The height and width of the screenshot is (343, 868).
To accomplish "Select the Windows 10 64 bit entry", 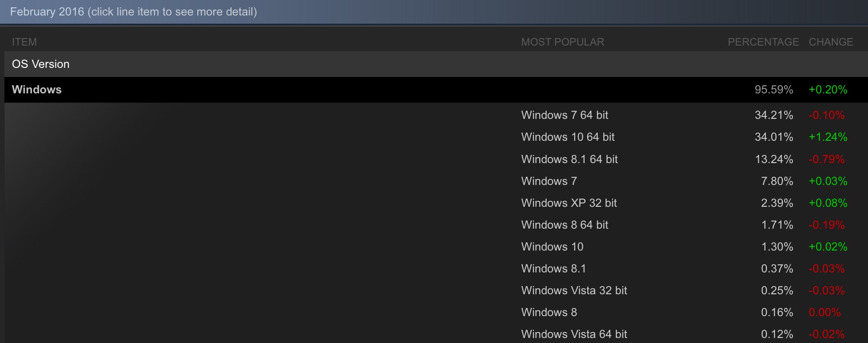I will [x=568, y=137].
